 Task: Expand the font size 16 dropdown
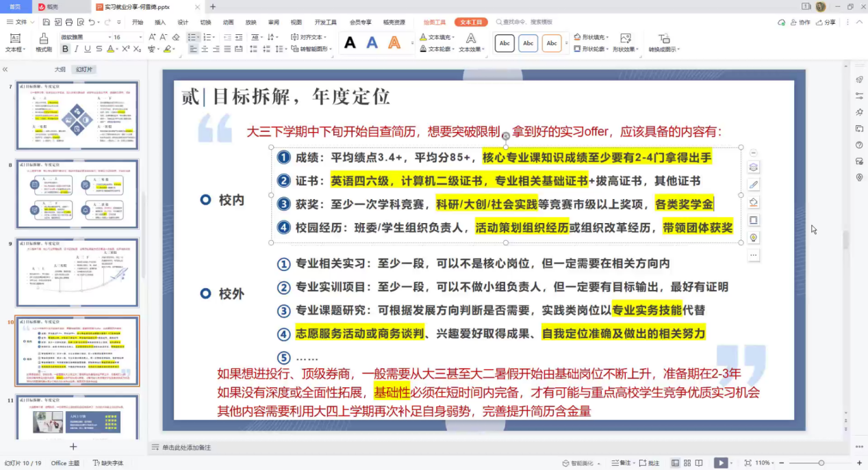[139, 37]
